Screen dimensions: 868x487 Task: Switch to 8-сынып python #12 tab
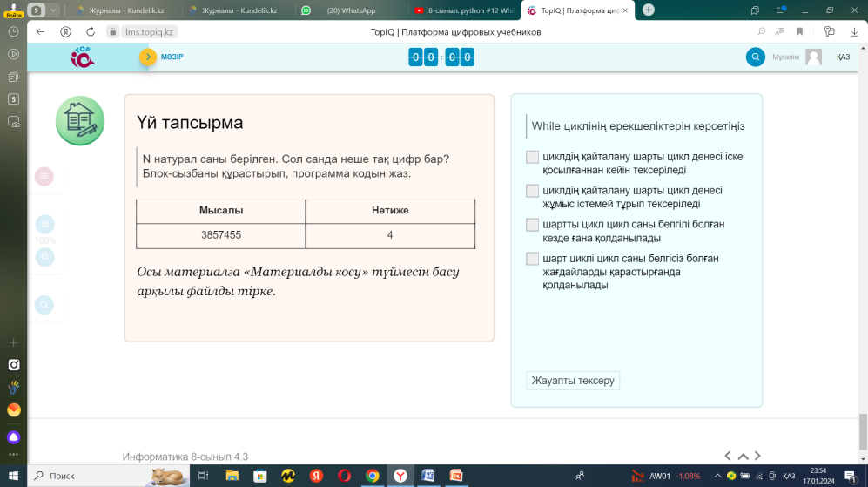click(x=464, y=10)
